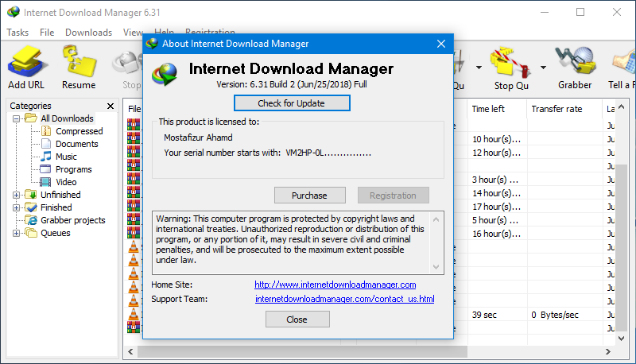The image size is (636, 364).
Task: Open the File menu
Action: (47, 33)
